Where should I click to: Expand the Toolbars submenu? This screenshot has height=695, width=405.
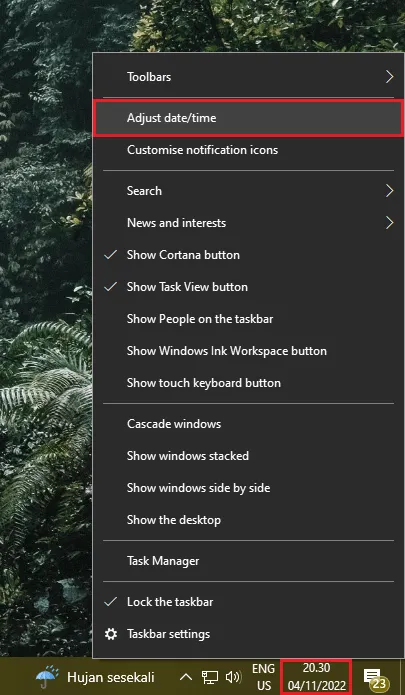pos(249,77)
